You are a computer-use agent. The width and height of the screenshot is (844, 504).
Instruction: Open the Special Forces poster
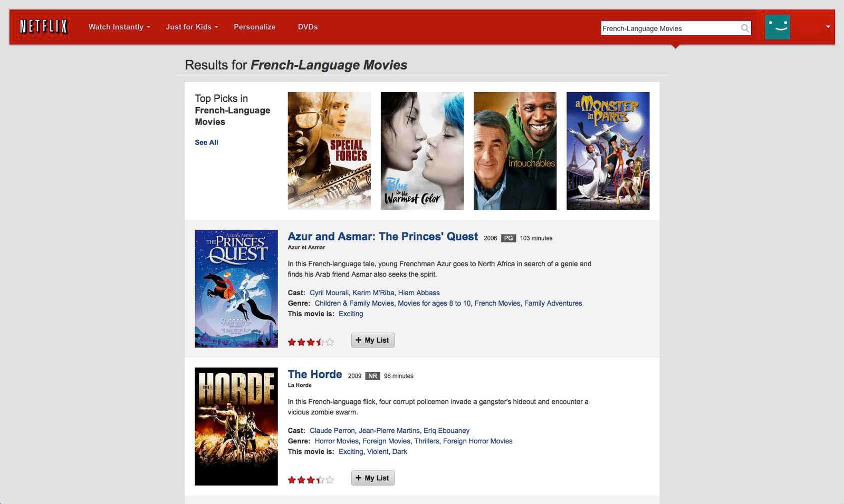coord(329,151)
